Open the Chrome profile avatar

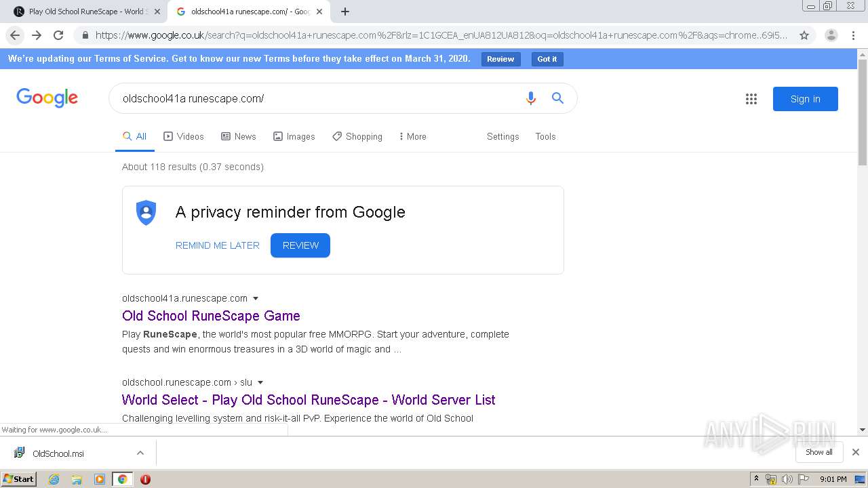point(831,35)
